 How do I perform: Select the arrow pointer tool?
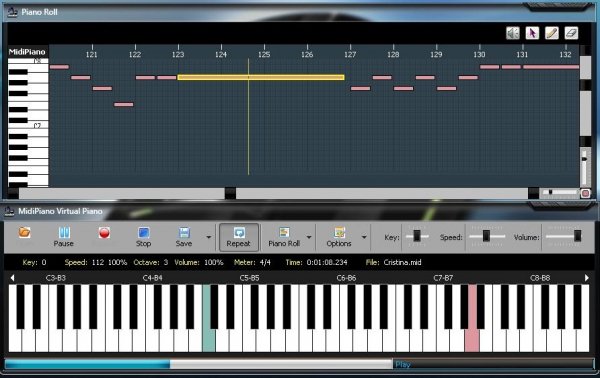click(x=532, y=33)
